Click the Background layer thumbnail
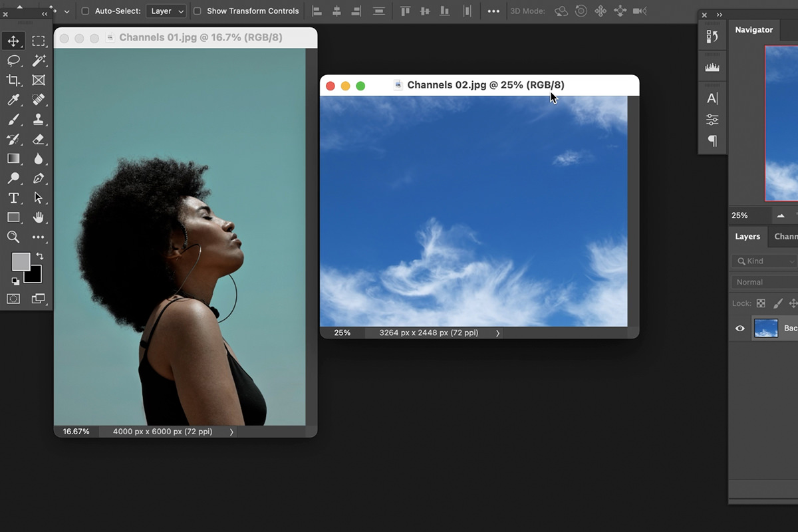The image size is (798, 532). click(x=766, y=328)
